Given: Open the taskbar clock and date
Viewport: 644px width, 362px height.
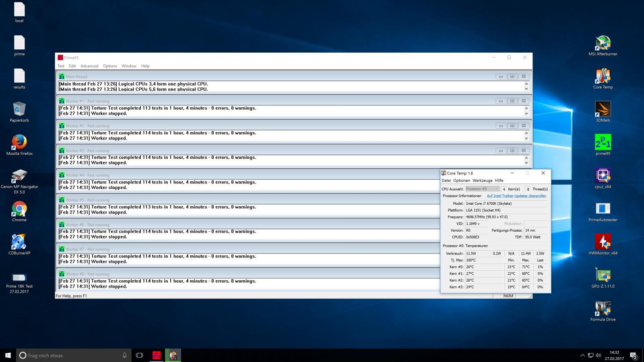Looking at the screenshot, I should coord(614,356).
